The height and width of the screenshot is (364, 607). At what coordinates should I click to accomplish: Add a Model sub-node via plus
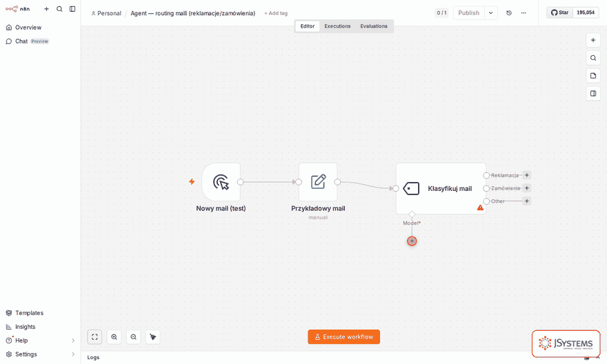pos(412,241)
